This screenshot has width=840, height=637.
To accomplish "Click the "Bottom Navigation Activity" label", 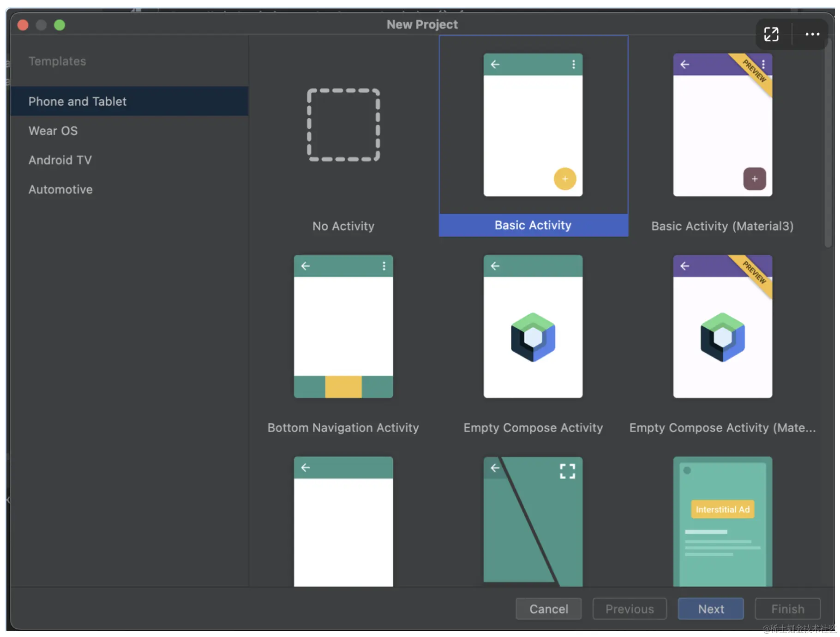I will (x=343, y=428).
